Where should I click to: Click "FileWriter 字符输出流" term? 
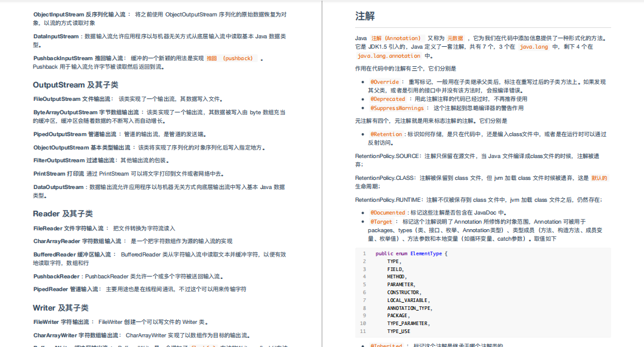(x=61, y=322)
